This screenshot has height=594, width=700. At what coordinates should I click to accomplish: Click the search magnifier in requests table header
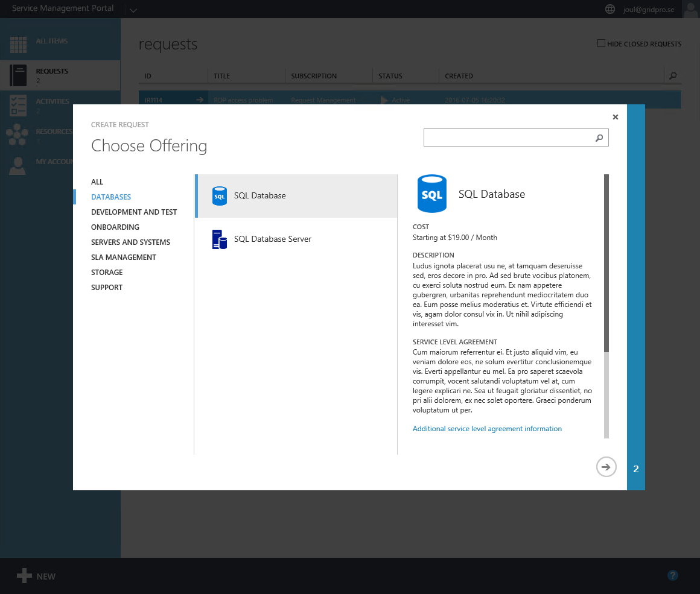click(673, 76)
